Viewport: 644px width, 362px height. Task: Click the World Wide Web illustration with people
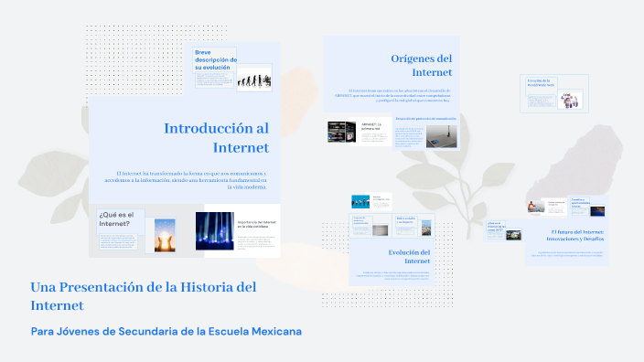tap(570, 101)
